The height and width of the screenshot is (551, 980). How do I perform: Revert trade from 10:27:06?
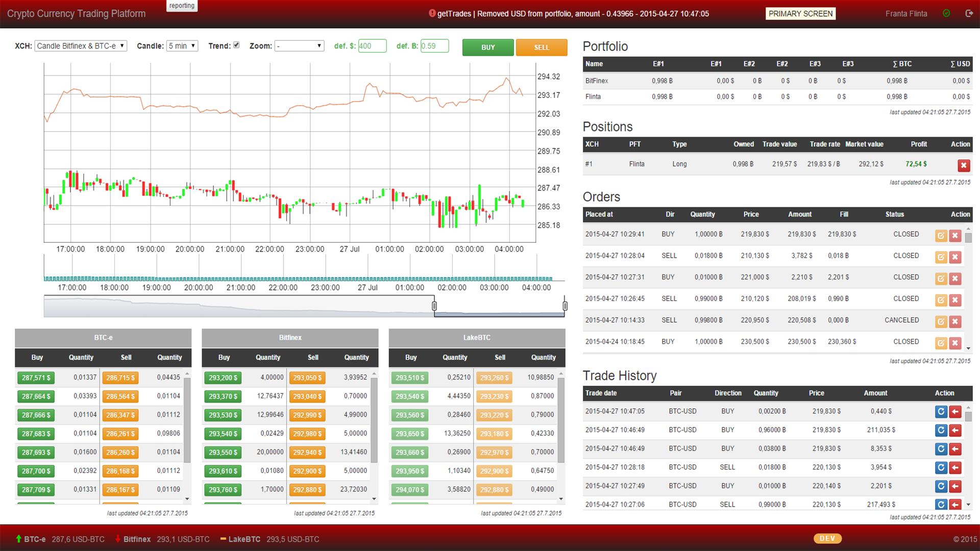[955, 505]
